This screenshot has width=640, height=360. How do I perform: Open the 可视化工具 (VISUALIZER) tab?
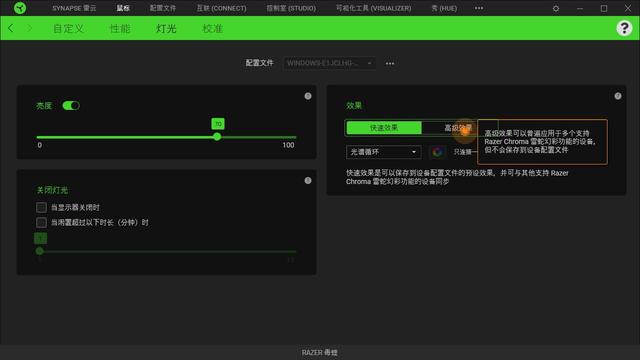pyautogui.click(x=373, y=8)
